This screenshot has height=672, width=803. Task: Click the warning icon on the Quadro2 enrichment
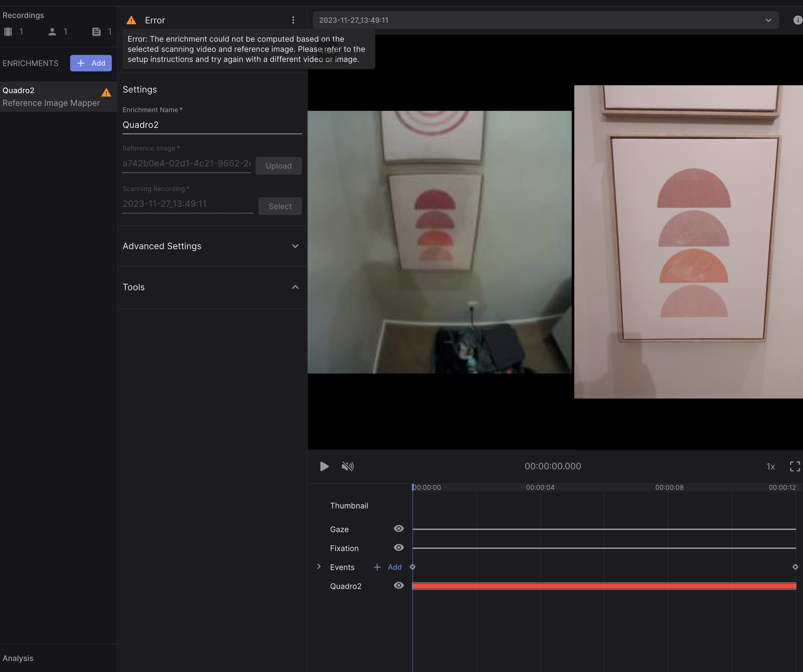click(106, 92)
